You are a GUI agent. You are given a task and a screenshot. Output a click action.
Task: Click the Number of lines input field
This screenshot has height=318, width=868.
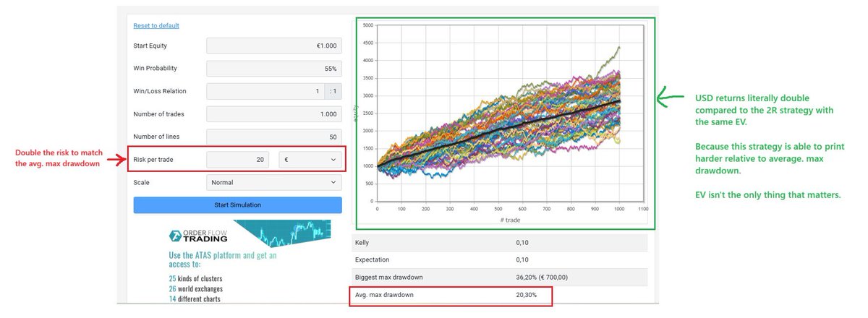[x=274, y=137]
